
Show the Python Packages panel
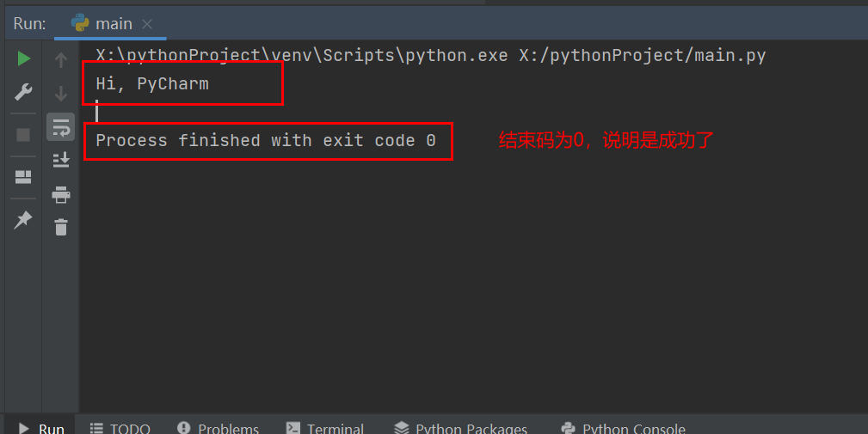point(461,428)
